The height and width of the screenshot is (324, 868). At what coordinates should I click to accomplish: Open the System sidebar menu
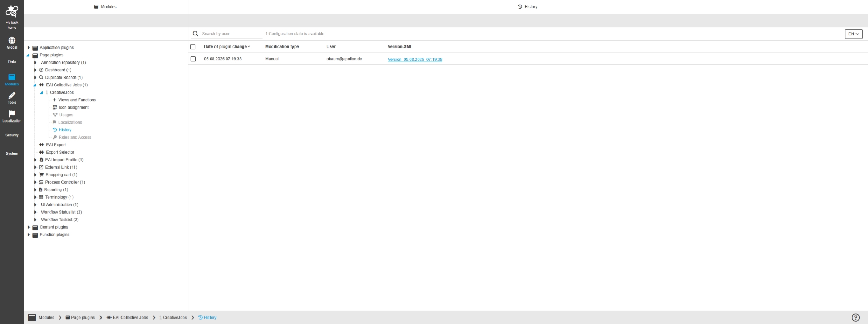(x=12, y=154)
